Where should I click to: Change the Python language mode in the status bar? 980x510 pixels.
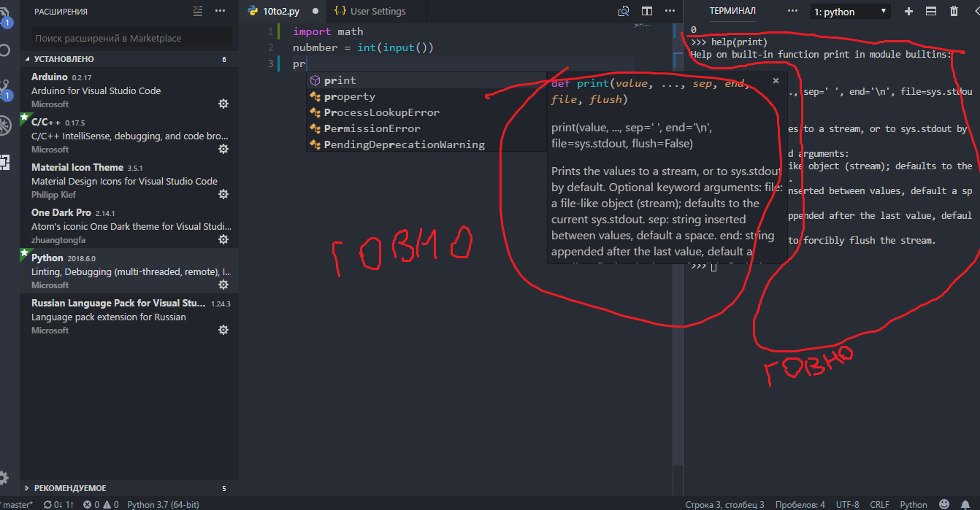914,504
